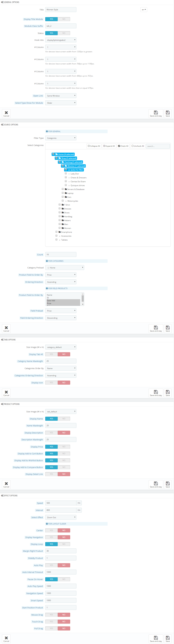Click the Motorcycles category label
Viewport: 174px width, 644px height.
73,201
